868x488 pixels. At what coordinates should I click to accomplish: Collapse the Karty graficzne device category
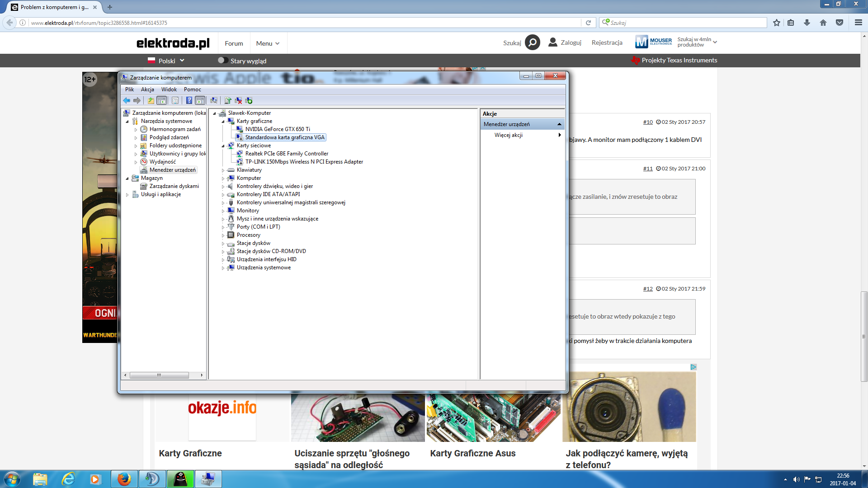[x=223, y=121]
